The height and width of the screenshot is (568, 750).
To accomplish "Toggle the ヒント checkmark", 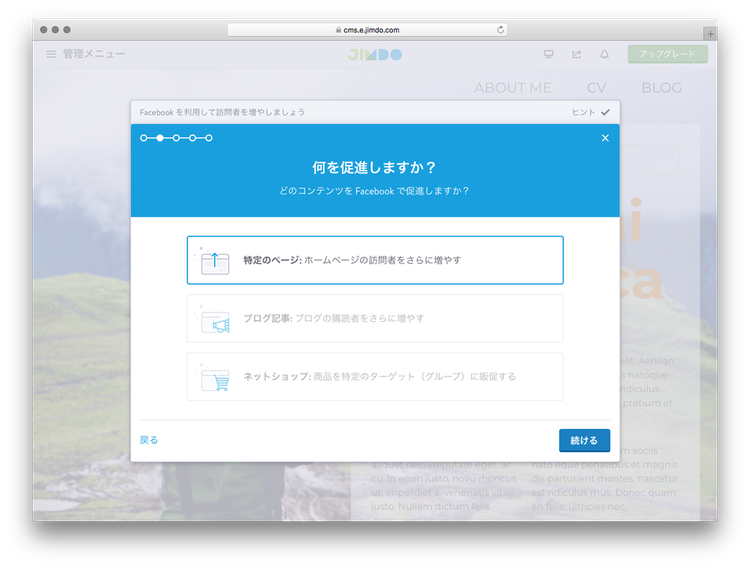I will (x=606, y=112).
